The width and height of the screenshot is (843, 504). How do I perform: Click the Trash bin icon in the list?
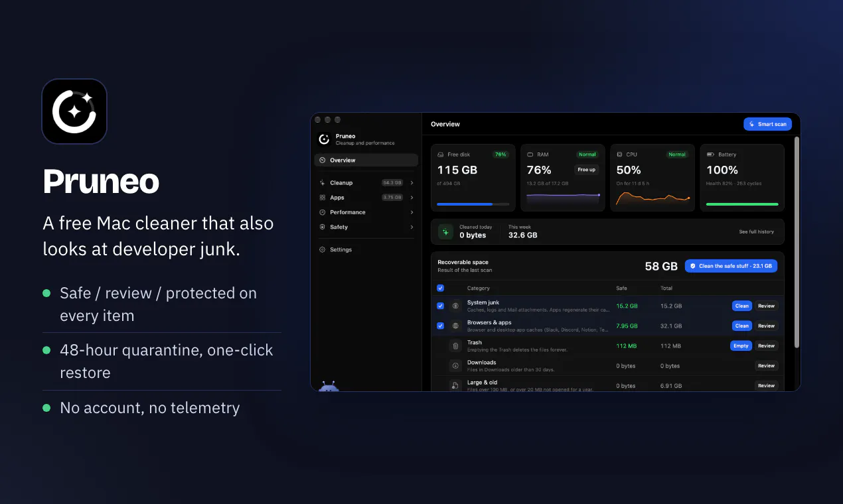pos(455,346)
